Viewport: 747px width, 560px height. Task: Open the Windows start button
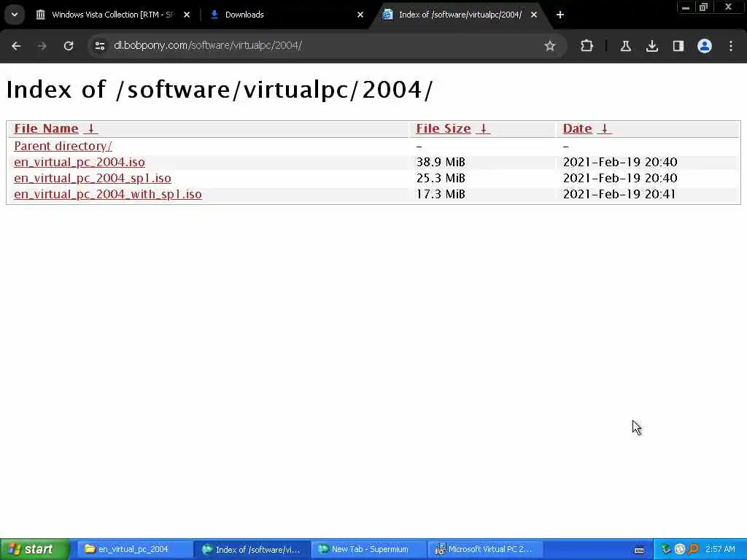pos(35,550)
